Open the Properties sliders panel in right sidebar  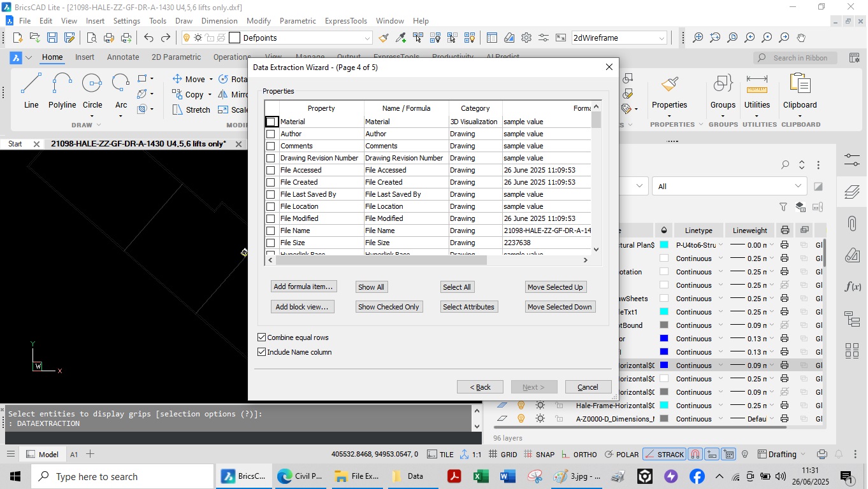[x=852, y=159]
